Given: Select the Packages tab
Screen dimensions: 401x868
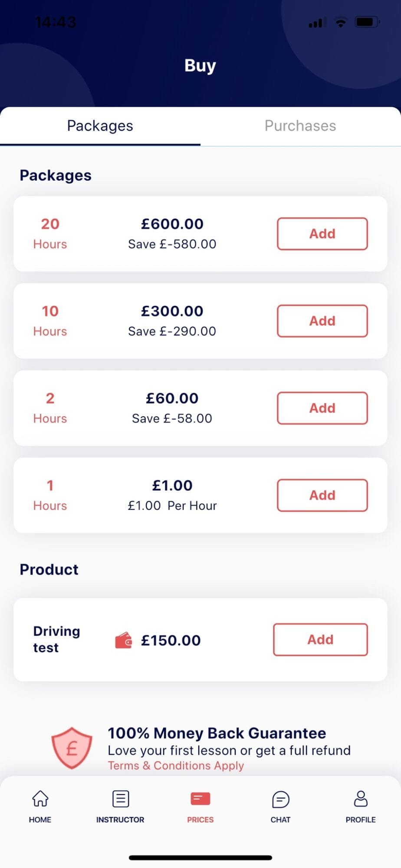Looking at the screenshot, I should (100, 126).
